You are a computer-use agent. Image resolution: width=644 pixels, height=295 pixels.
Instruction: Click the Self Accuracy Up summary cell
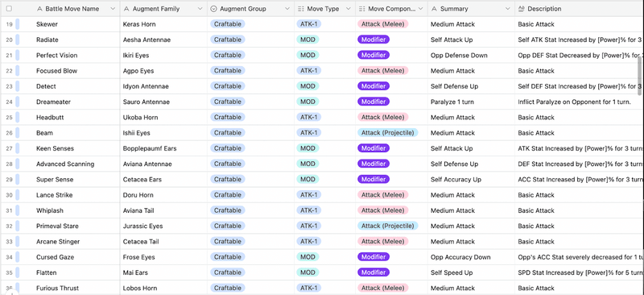[471, 180]
